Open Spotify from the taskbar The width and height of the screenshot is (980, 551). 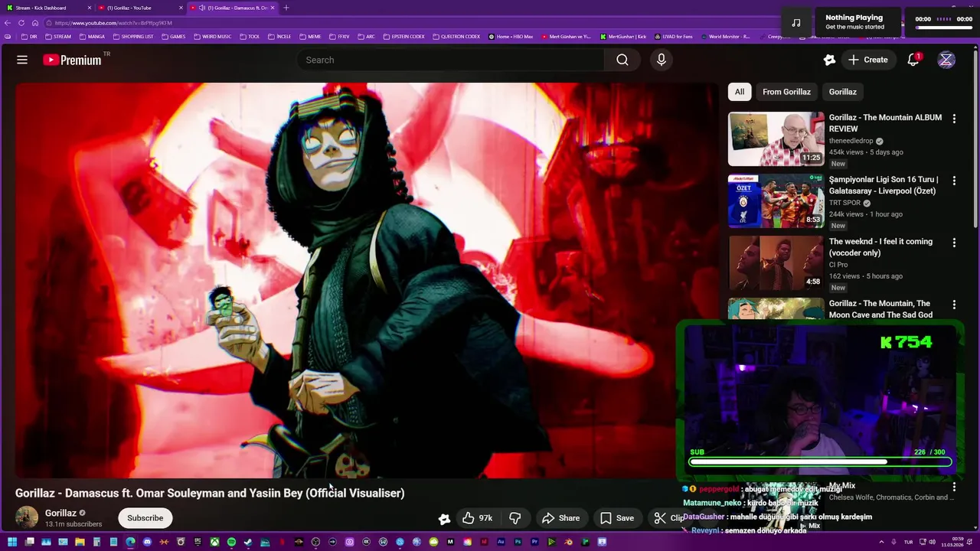tap(231, 542)
